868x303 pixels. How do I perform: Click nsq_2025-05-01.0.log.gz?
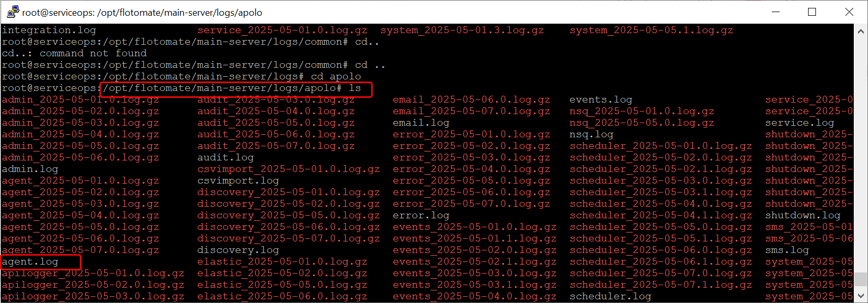click(642, 111)
